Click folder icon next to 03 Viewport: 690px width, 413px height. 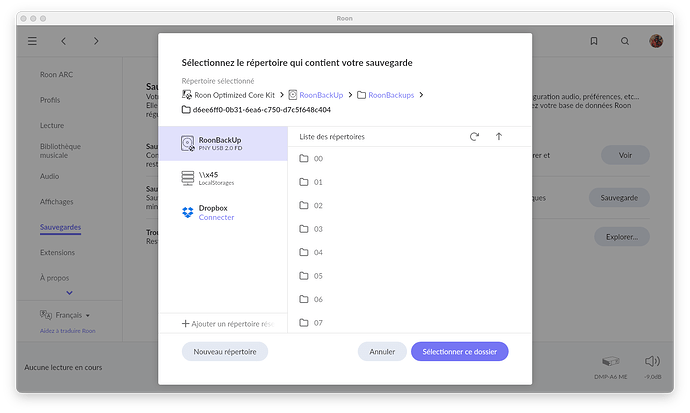(304, 229)
